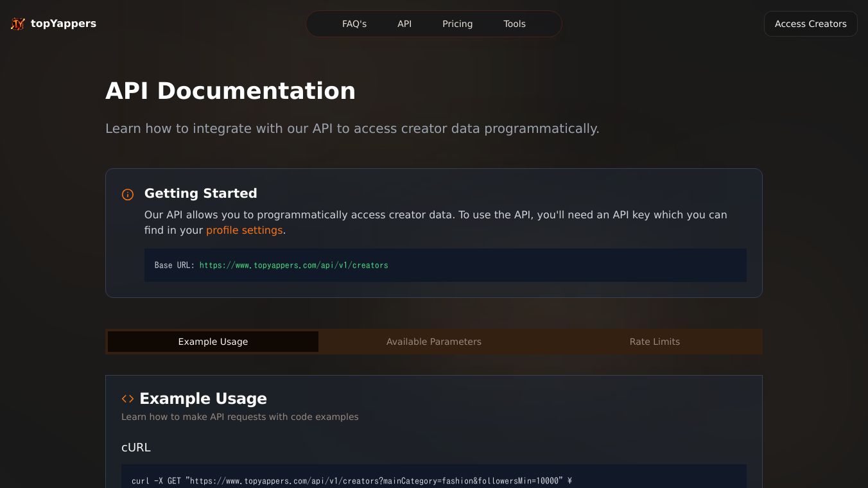
Task: Click the green Base URL address
Action: pos(293,265)
